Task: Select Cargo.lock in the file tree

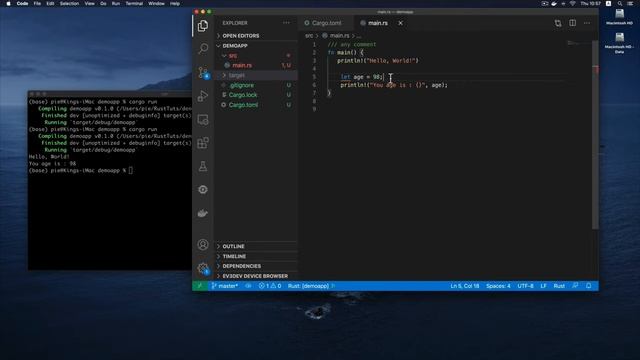Action: pyautogui.click(x=256, y=95)
